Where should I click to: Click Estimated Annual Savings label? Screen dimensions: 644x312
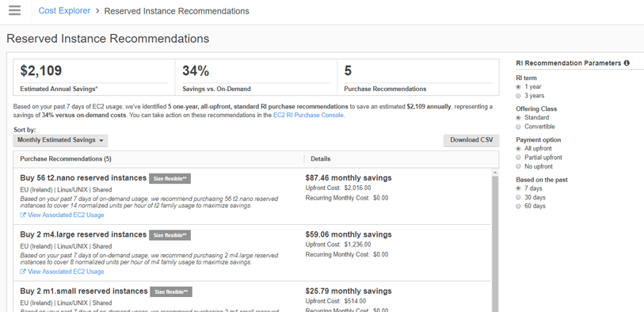pos(59,89)
